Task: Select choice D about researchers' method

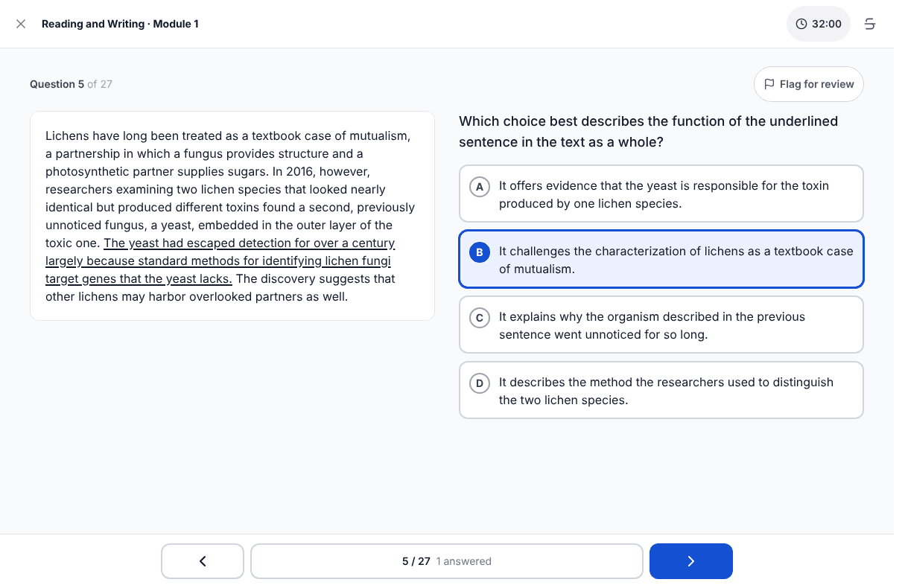Action: tap(661, 390)
